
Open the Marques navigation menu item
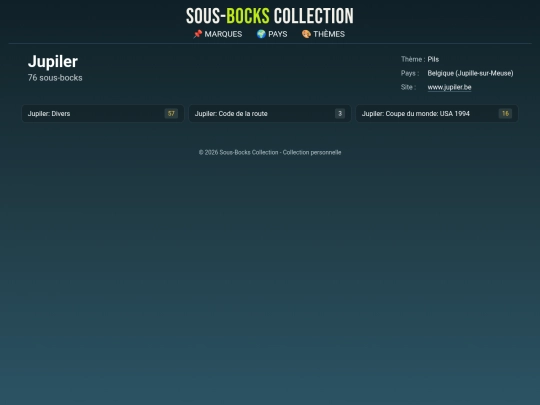(x=218, y=34)
